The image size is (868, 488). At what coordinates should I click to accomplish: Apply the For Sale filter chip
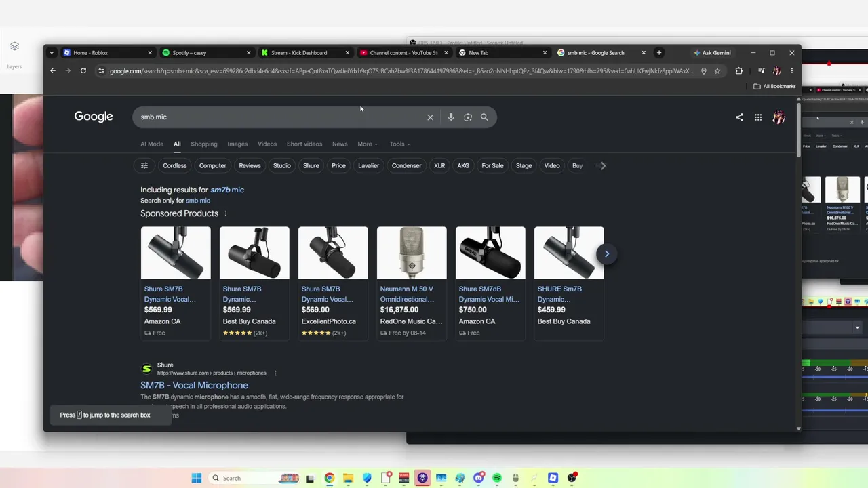[493, 165]
